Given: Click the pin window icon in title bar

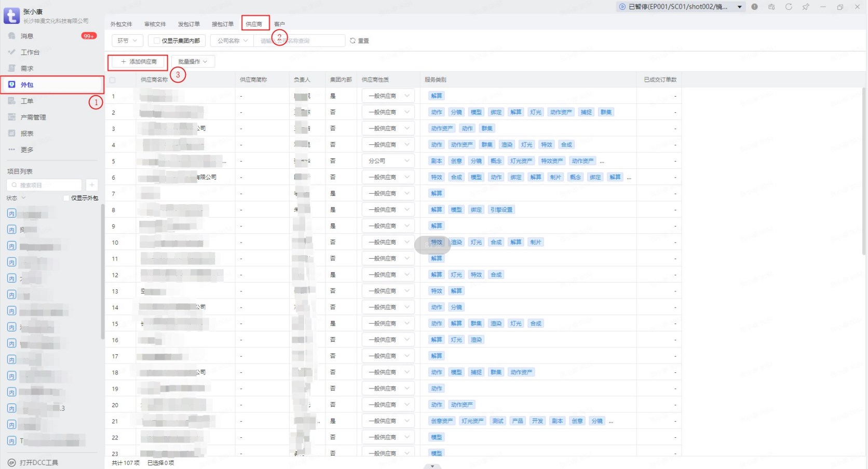Looking at the screenshot, I should pyautogui.click(x=805, y=7).
